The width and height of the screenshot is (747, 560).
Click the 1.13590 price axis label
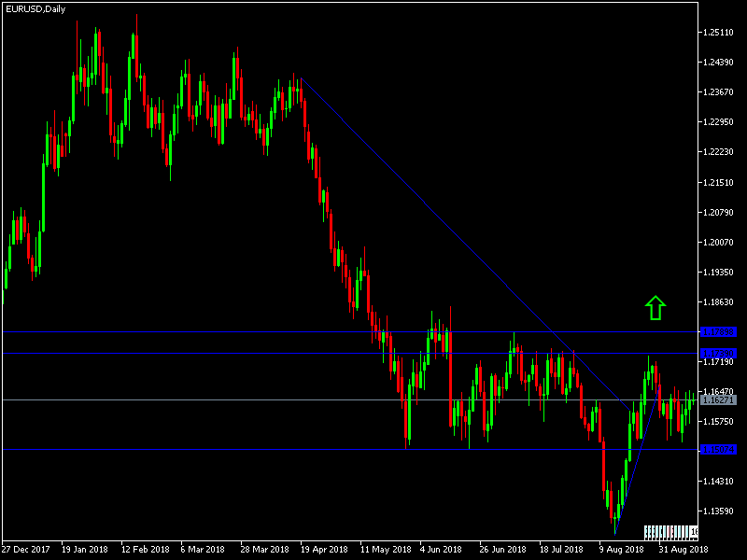click(x=718, y=511)
